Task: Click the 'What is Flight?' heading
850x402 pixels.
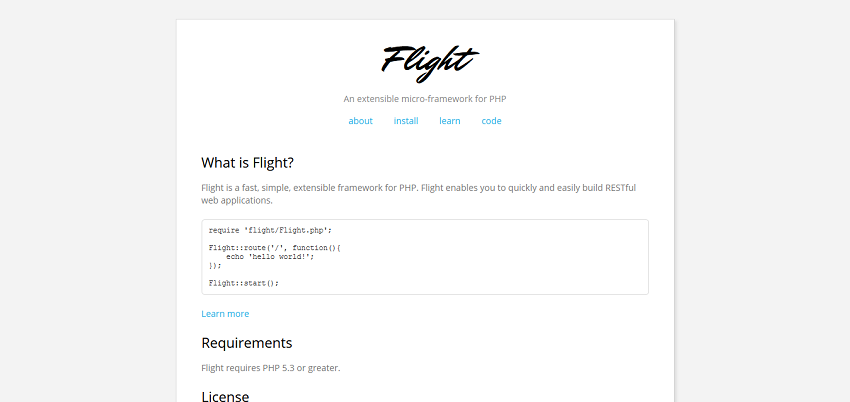Action: click(x=247, y=163)
